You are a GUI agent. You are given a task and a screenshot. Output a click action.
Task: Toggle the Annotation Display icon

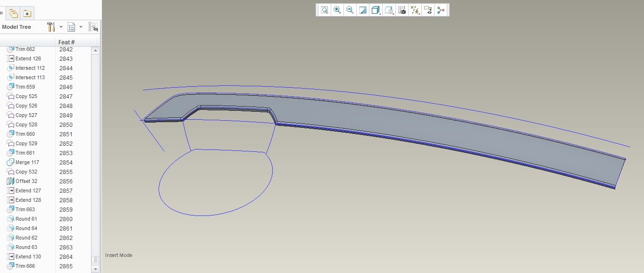(428, 10)
